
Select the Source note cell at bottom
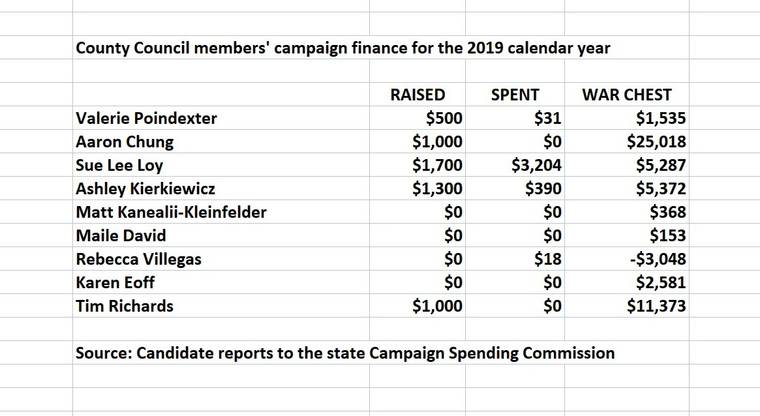click(x=345, y=353)
